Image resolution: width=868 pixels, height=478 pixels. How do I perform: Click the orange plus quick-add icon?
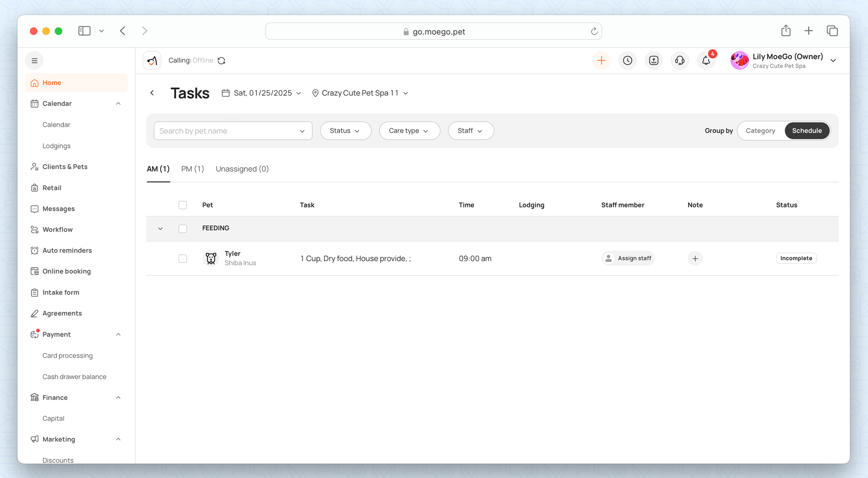601,61
